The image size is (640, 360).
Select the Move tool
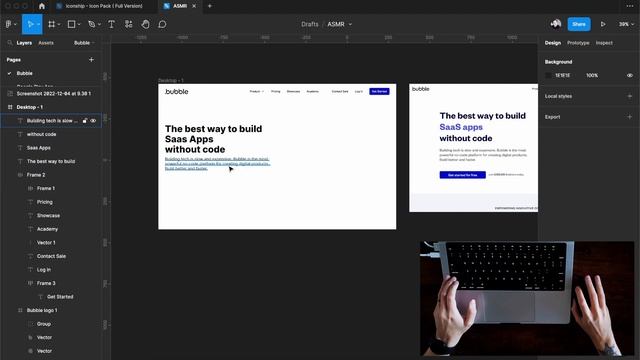[x=30, y=24]
